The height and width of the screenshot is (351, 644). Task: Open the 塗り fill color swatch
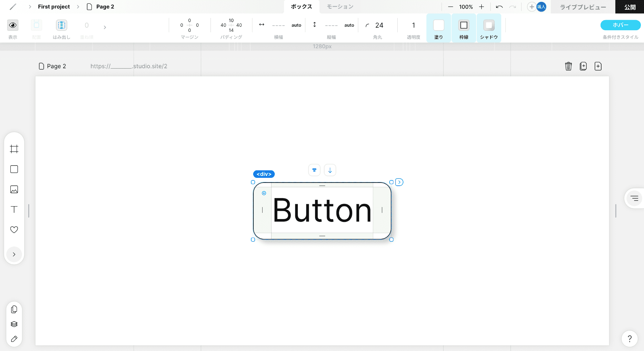[439, 25]
